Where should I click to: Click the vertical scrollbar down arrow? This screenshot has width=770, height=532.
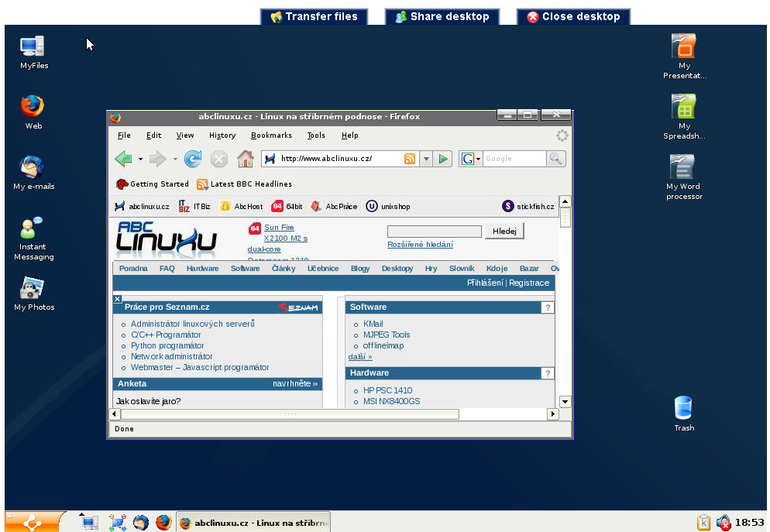tap(565, 401)
